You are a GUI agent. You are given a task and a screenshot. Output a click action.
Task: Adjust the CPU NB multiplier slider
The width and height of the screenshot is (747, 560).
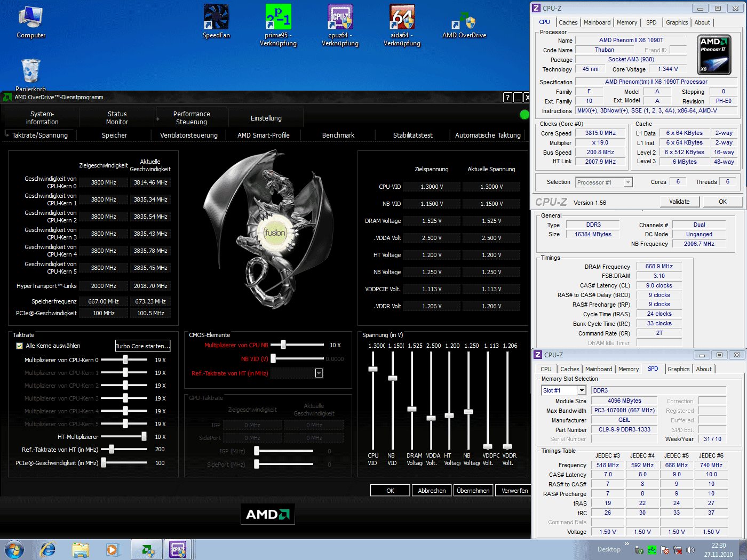[283, 345]
